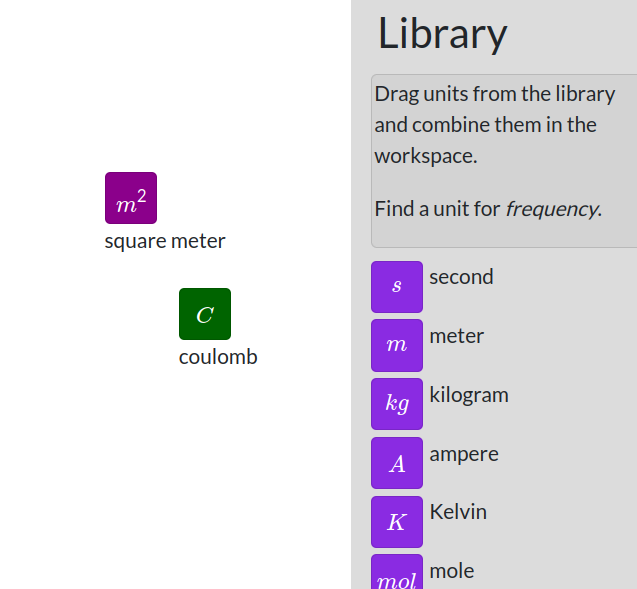This screenshot has height=589, width=637.
Task: Click the Library heading
Action: click(442, 34)
